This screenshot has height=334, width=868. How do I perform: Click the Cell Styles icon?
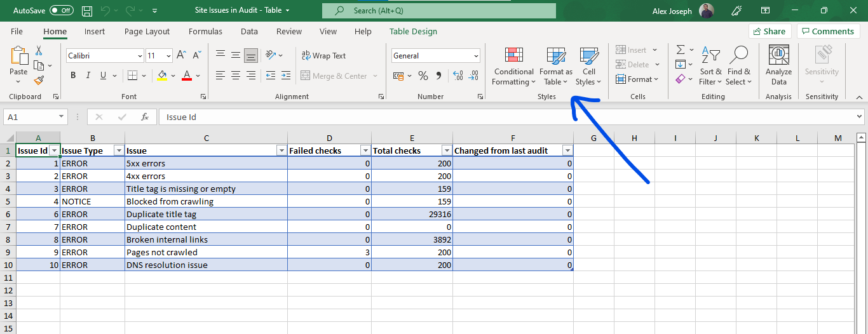click(588, 57)
